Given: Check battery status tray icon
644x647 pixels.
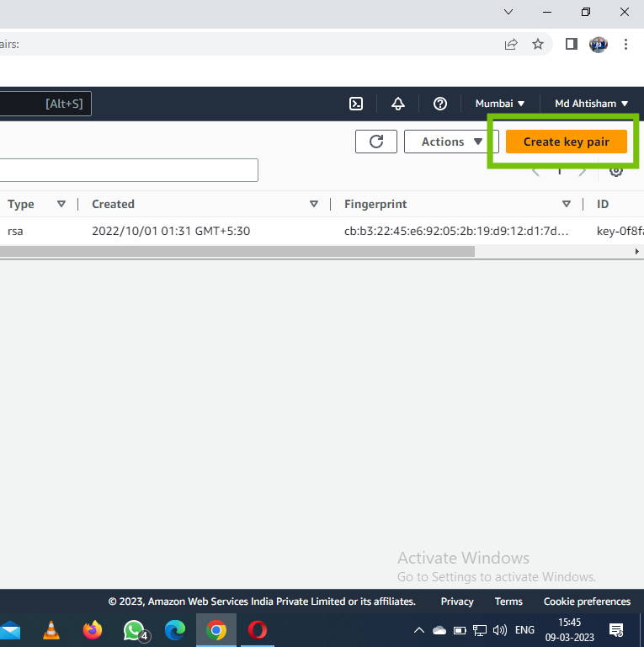Looking at the screenshot, I should coord(460,630).
